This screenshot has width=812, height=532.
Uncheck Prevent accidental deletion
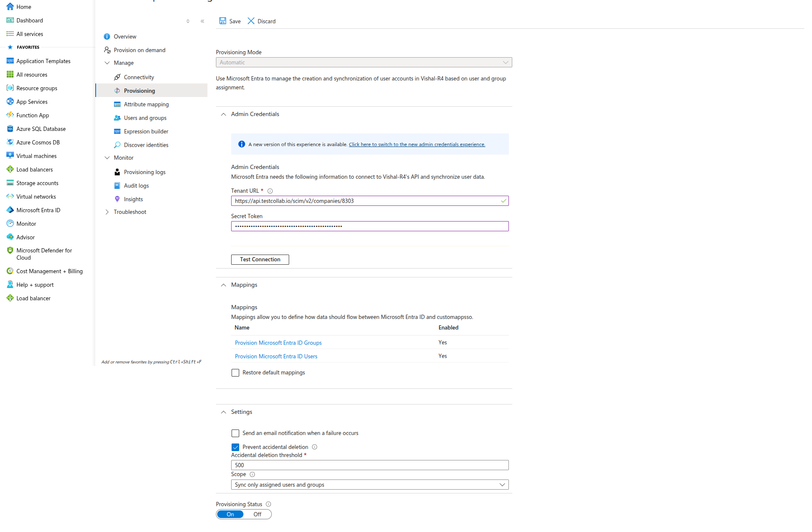tap(235, 447)
